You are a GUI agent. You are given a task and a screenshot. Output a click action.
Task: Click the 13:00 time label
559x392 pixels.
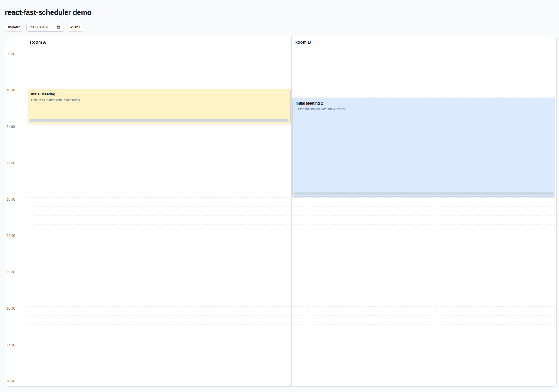(11, 199)
